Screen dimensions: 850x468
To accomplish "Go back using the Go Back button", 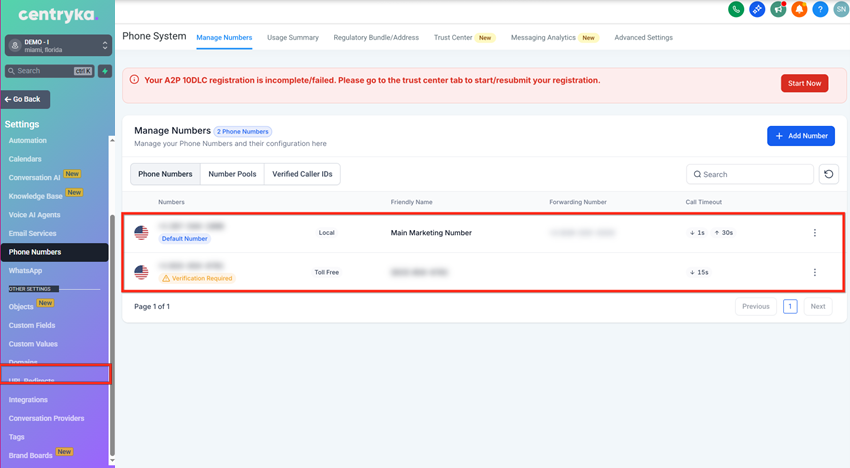I will tap(26, 100).
